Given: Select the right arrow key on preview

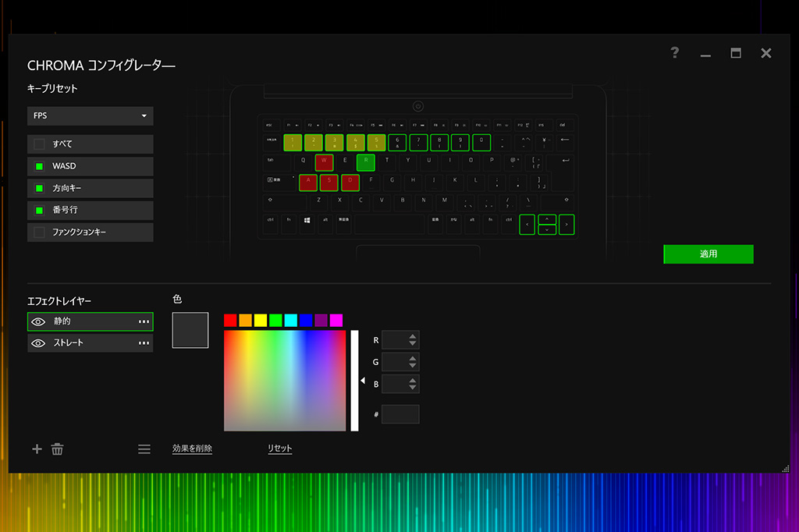Looking at the screenshot, I should [566, 225].
